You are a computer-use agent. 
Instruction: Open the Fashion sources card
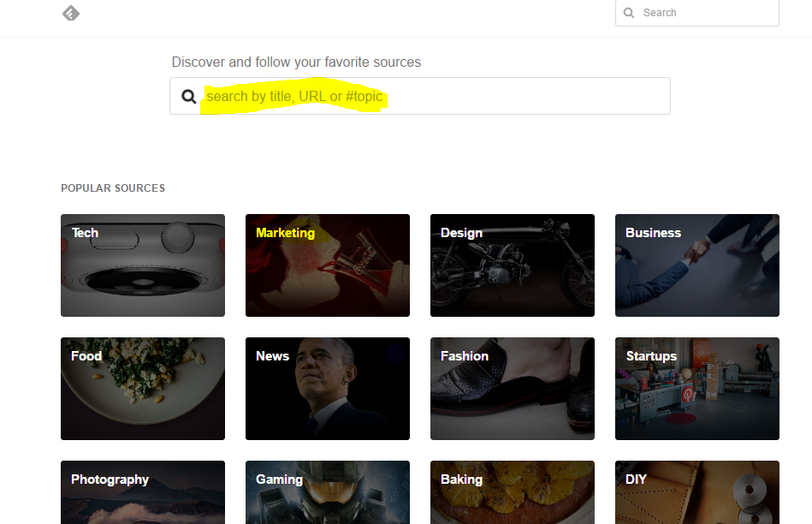pos(513,389)
